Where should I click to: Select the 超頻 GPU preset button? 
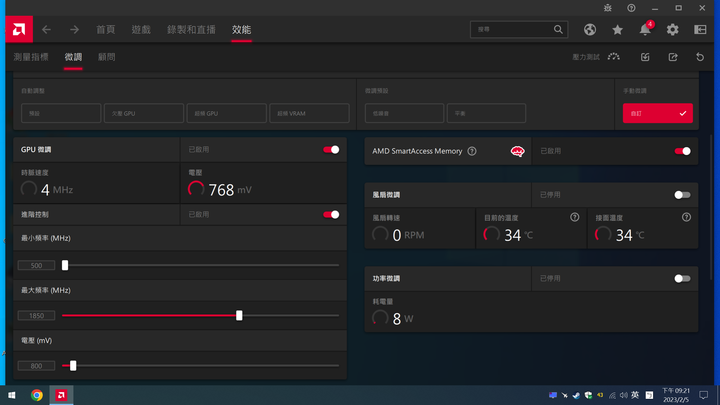click(226, 113)
